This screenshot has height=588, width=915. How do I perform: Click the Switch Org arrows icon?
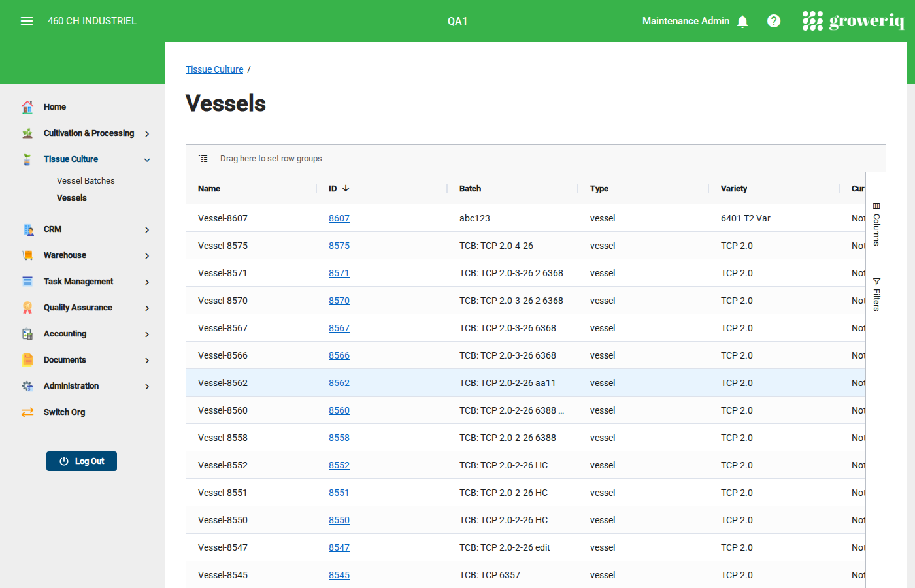click(x=27, y=412)
